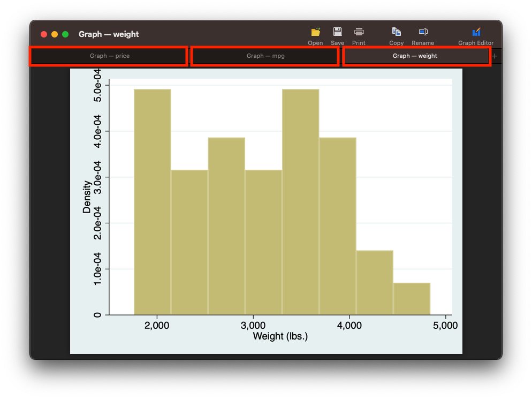The height and width of the screenshot is (399, 532).
Task: Close the graph window with red button
Action: click(44, 34)
